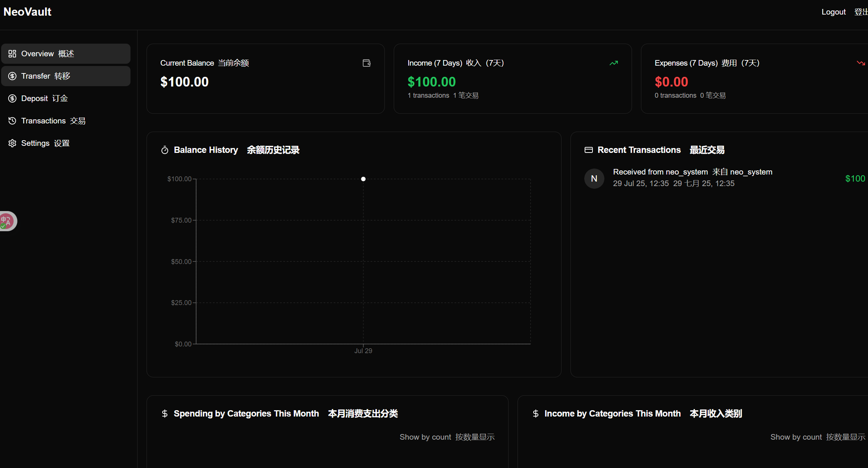Click the Transactions history clock icon
Screen dimensions: 868x468
point(12,121)
